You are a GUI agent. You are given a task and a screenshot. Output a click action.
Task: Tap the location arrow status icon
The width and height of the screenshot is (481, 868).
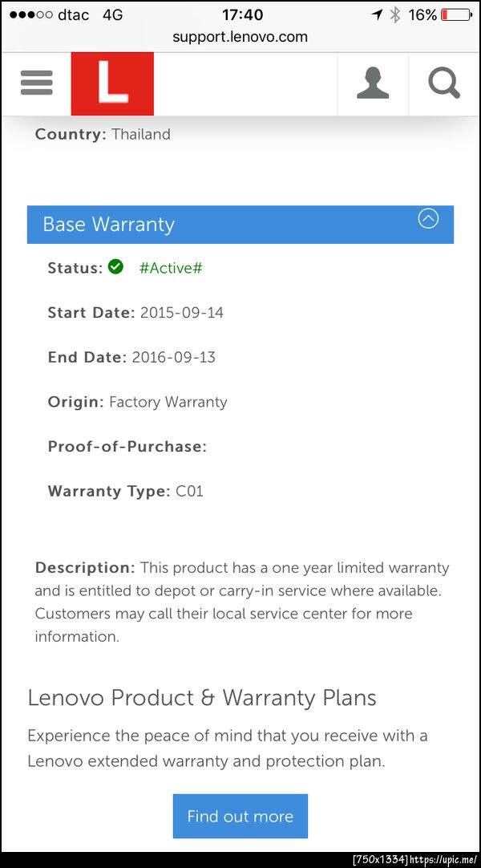click(377, 15)
